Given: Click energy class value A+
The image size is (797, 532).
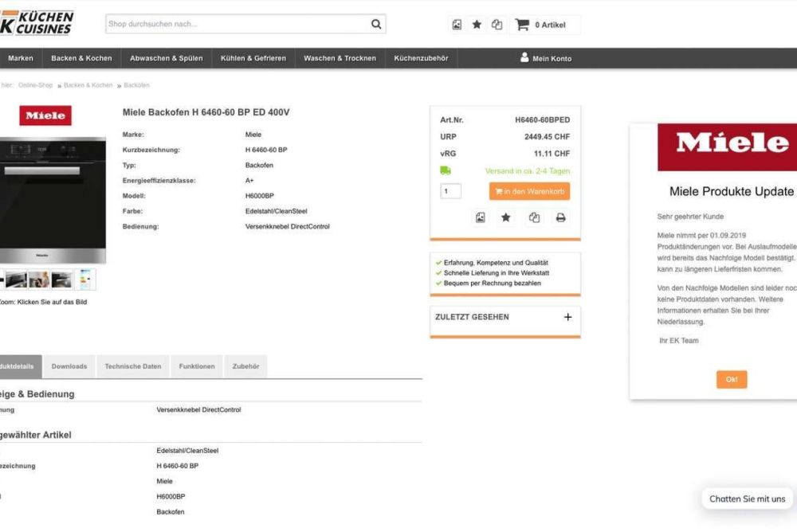Looking at the screenshot, I should coord(249,180).
